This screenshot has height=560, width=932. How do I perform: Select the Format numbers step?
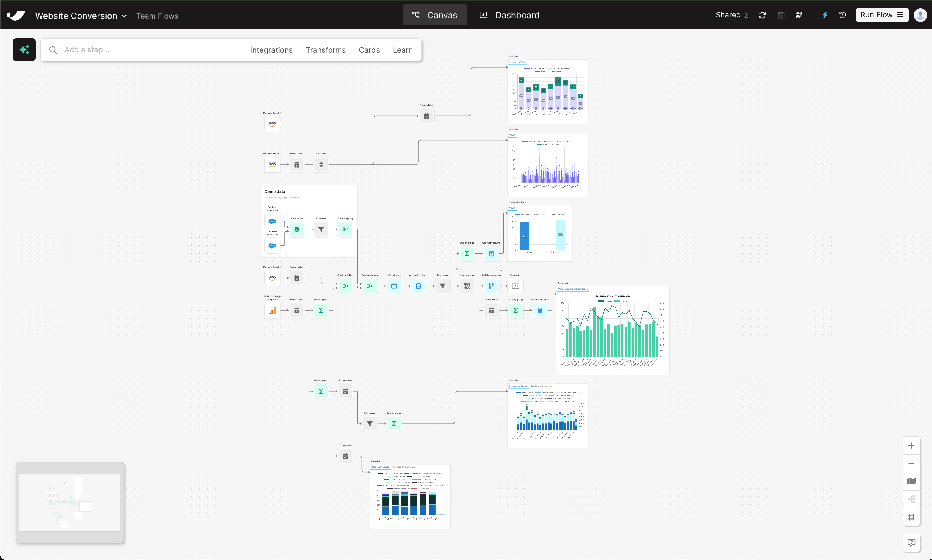coord(467,286)
